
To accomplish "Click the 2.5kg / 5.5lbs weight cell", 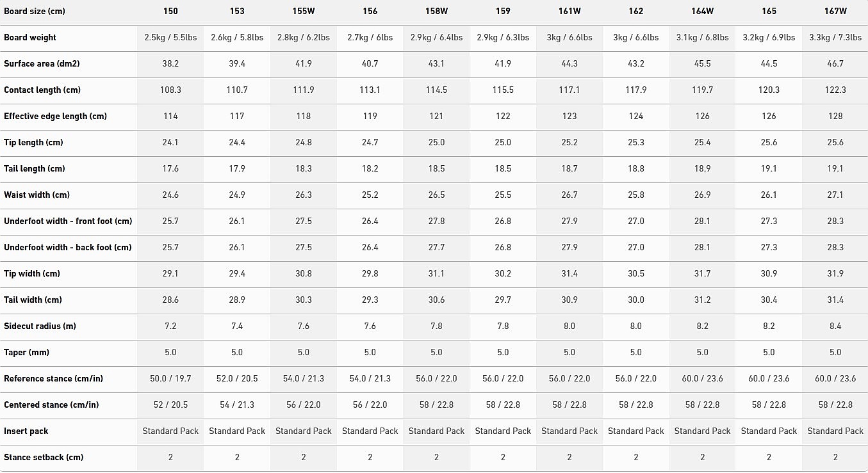I will pos(170,38).
